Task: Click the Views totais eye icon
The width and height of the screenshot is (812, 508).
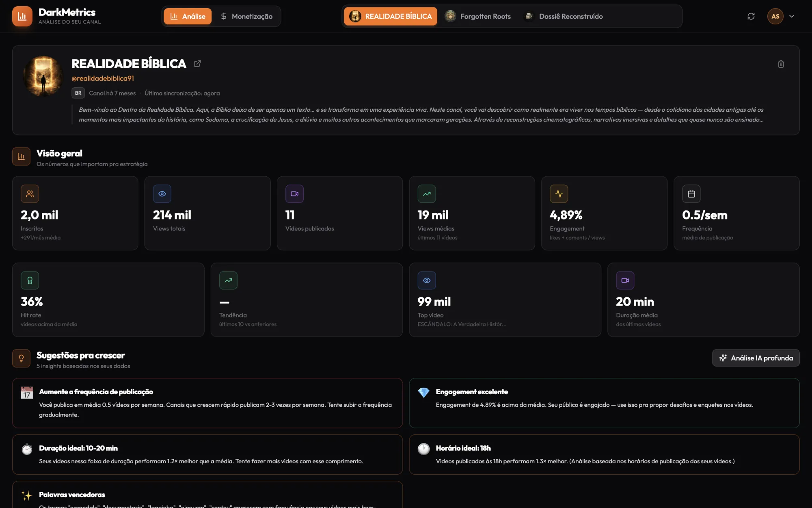Action: (162, 194)
